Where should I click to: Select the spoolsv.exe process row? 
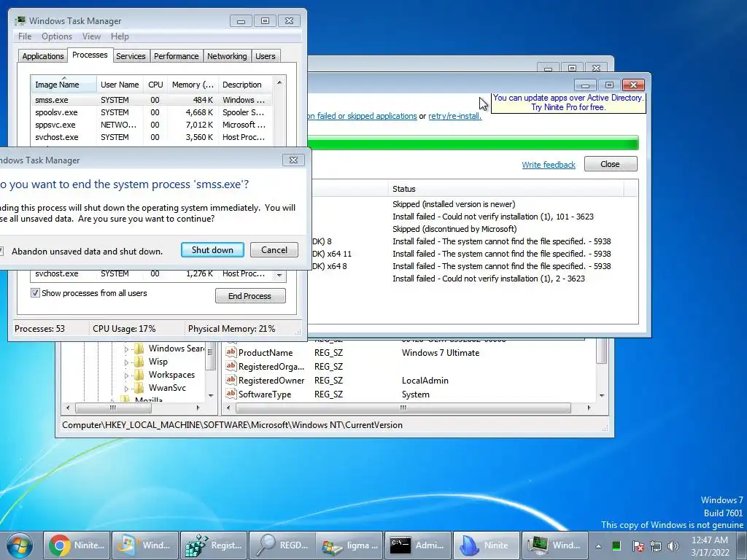tap(152, 112)
